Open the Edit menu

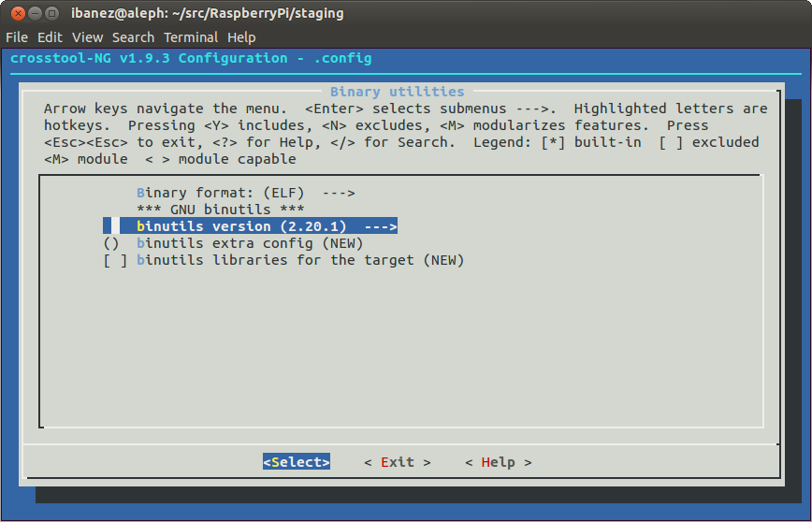click(x=50, y=37)
